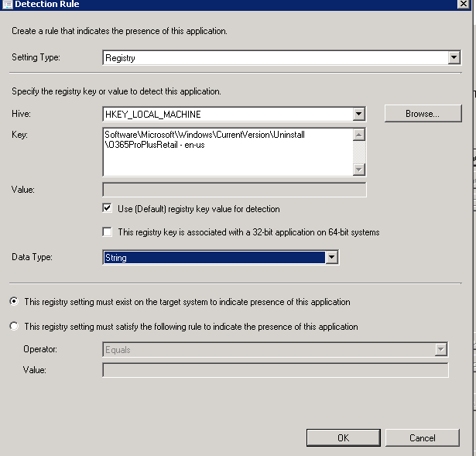Click 'must satisfy the following rule' label text
The width and height of the screenshot is (476, 456).
click(191, 327)
